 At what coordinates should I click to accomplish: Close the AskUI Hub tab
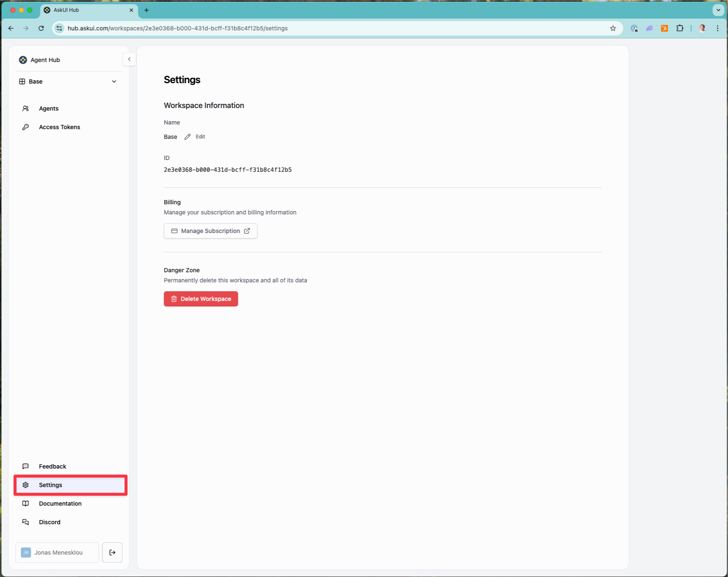(x=131, y=10)
